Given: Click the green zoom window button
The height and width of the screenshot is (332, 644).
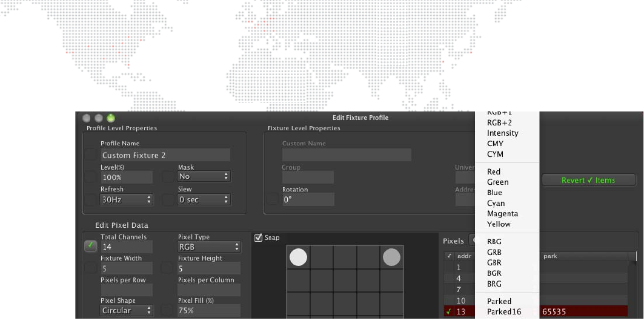Looking at the screenshot, I should pyautogui.click(x=111, y=118).
